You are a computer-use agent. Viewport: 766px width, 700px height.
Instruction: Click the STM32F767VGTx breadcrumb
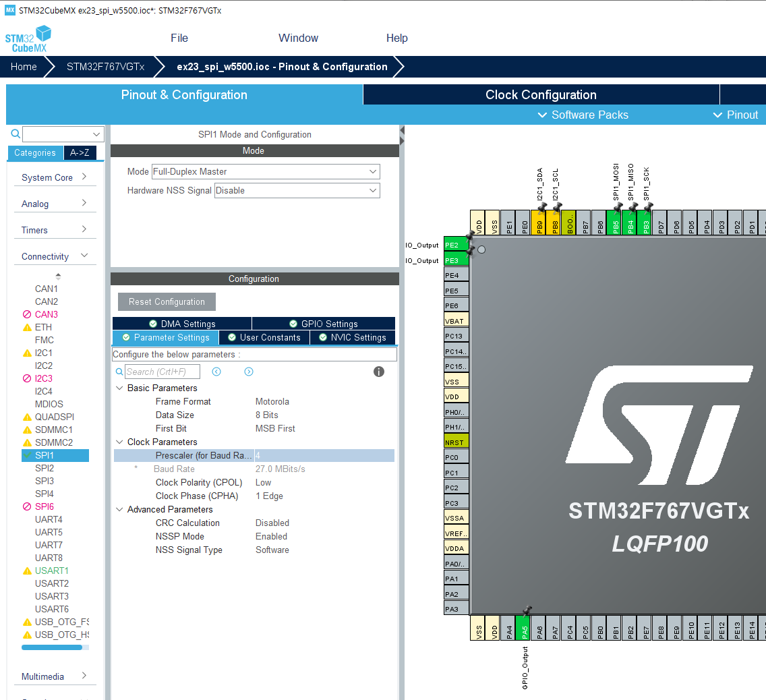105,67
